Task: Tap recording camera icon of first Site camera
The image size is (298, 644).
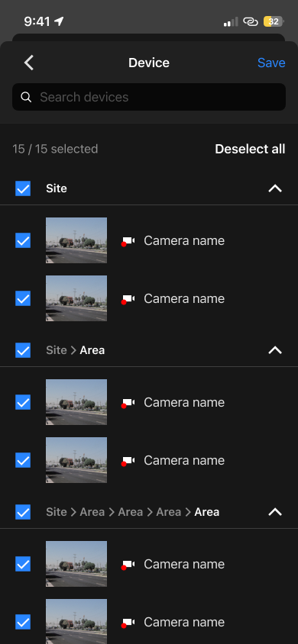Action: [x=128, y=241]
